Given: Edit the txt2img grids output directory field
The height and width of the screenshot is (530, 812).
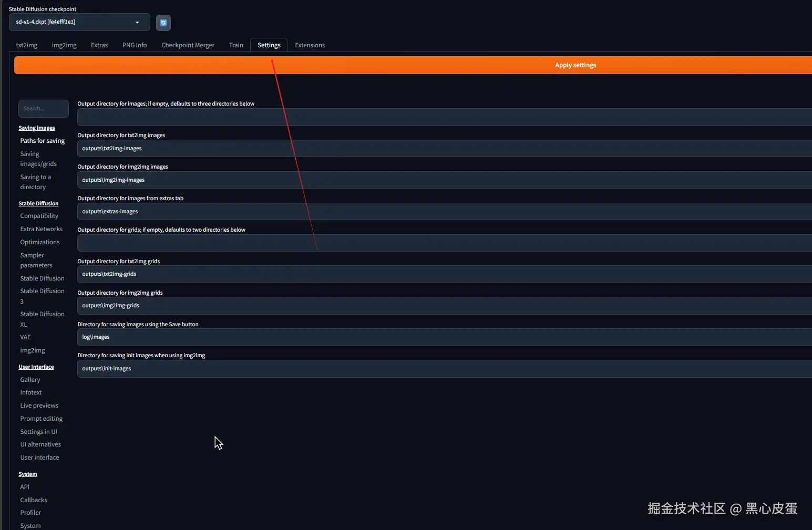Looking at the screenshot, I should point(445,274).
